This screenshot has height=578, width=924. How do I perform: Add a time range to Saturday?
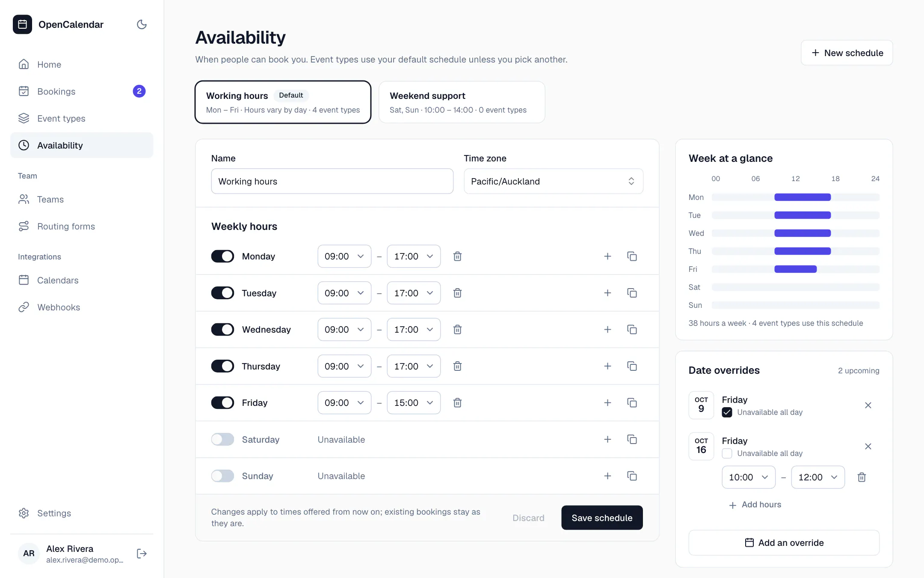(x=607, y=439)
